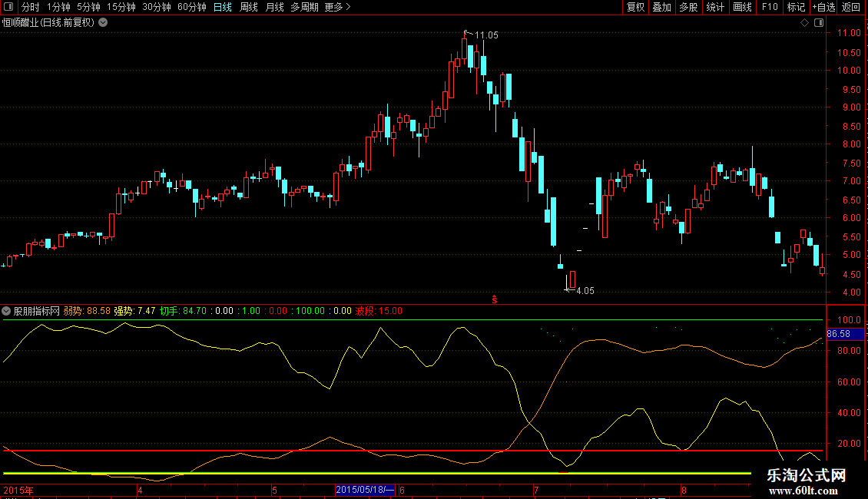Switch to 30分钟 period
Screen dimensions: 868x499
point(157,7)
